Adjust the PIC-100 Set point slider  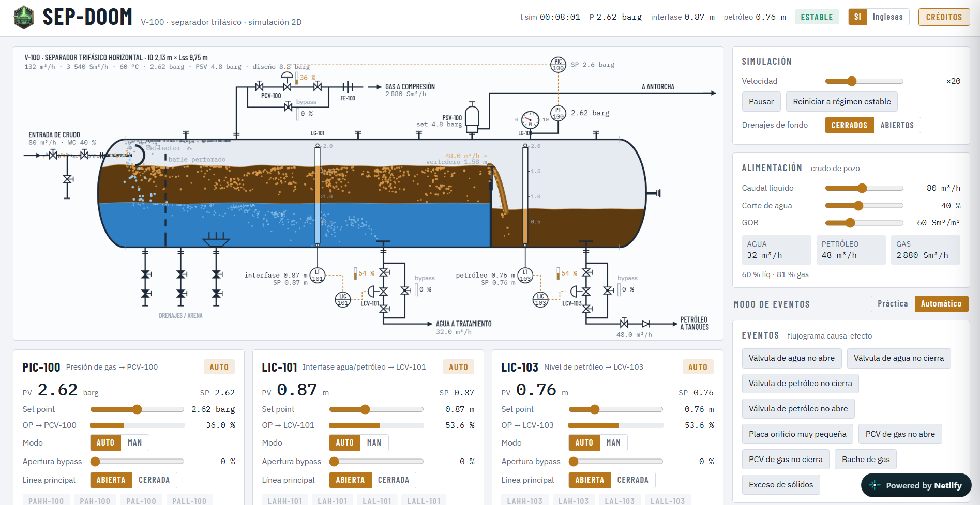[x=137, y=409]
